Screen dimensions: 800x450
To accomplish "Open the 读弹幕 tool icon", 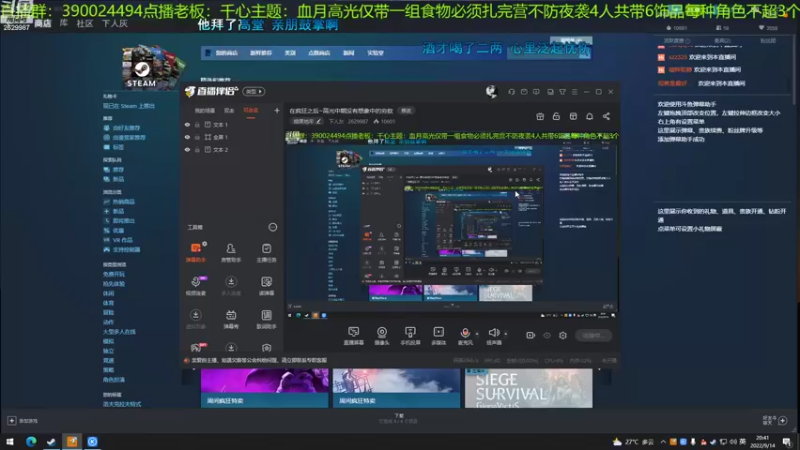I will (x=266, y=286).
